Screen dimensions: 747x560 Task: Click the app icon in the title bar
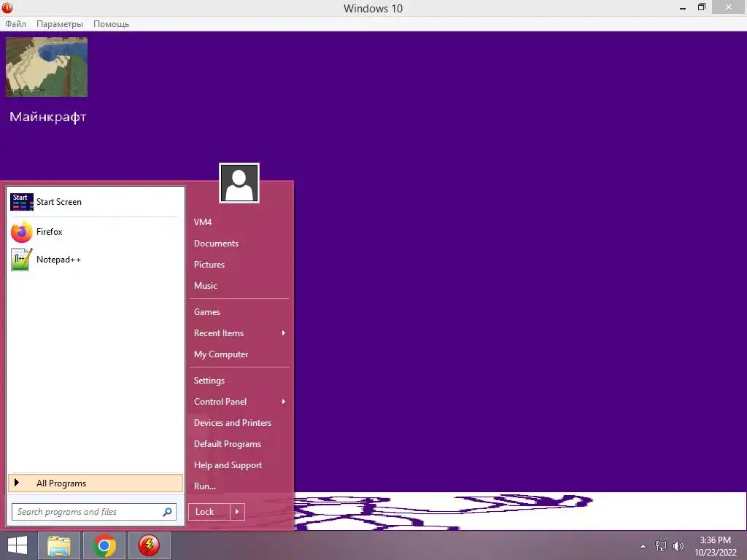click(x=7, y=7)
